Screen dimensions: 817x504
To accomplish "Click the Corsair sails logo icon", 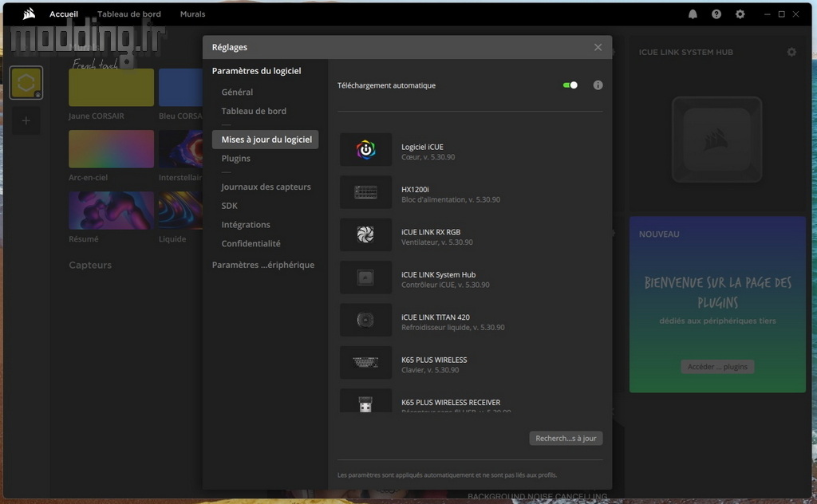I will [x=30, y=14].
